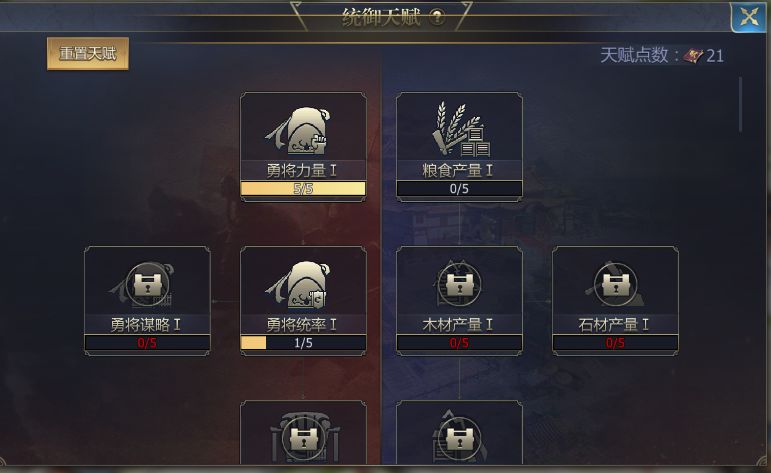Click the 勇将统率 I 1/5 progress bar
The image size is (771, 473).
coord(303,342)
